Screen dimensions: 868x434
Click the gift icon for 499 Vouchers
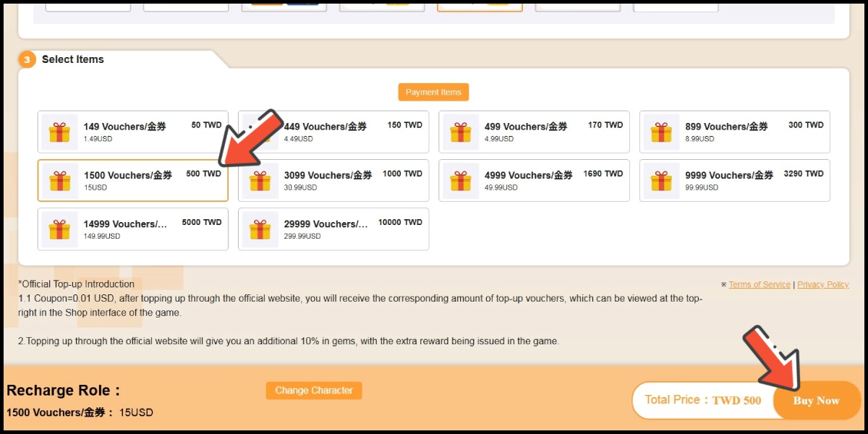[x=461, y=132]
